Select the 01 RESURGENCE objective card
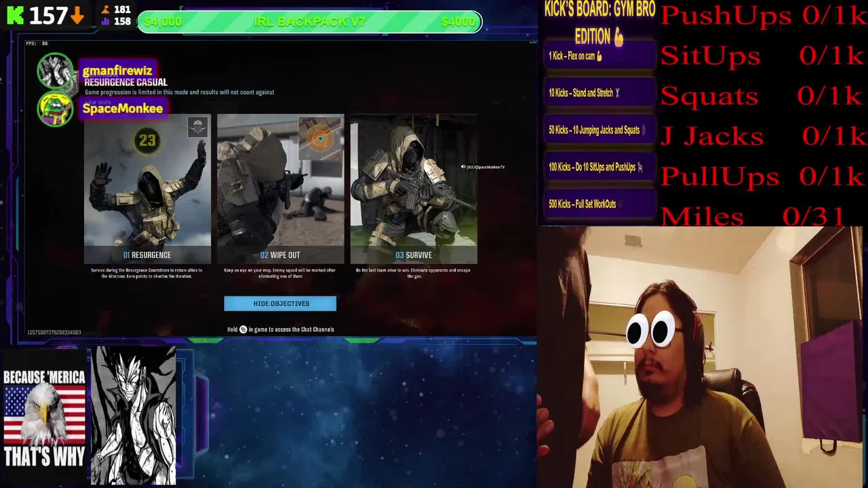The width and height of the screenshot is (868, 488). point(147,189)
